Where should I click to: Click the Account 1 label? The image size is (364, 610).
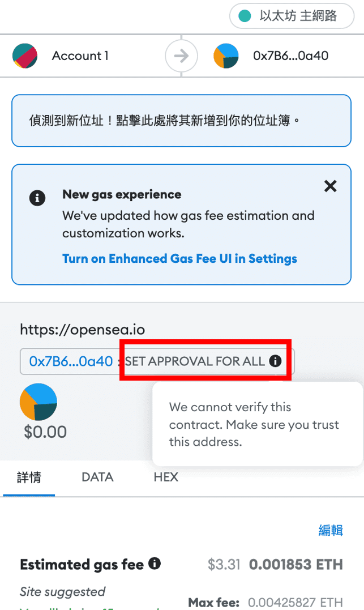pyautogui.click(x=80, y=56)
